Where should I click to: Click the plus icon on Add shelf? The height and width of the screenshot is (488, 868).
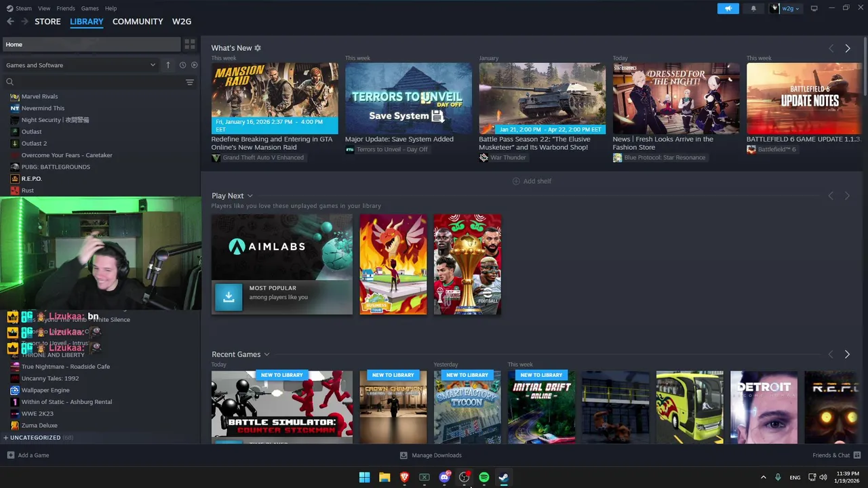pos(516,181)
